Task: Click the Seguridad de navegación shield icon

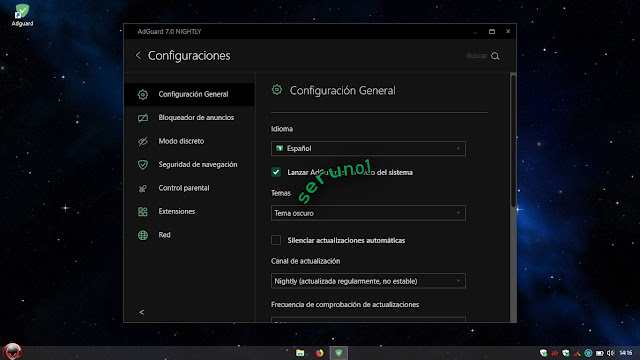Action: 142,164
